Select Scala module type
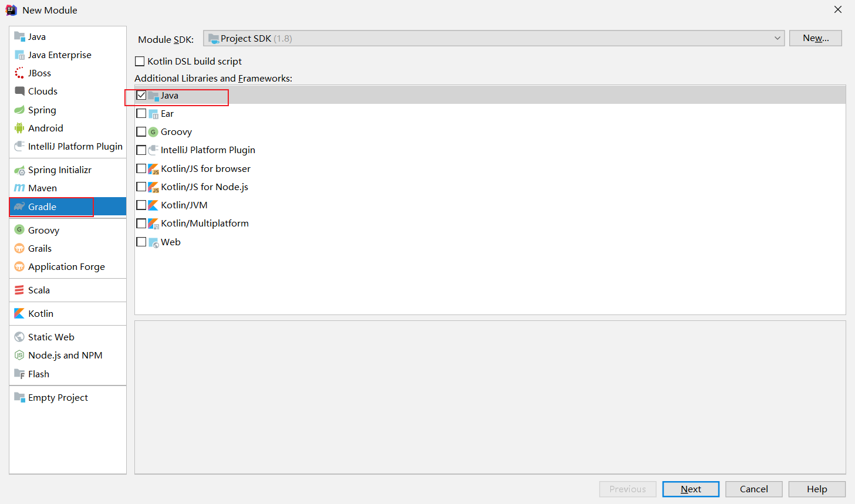 tap(68, 290)
